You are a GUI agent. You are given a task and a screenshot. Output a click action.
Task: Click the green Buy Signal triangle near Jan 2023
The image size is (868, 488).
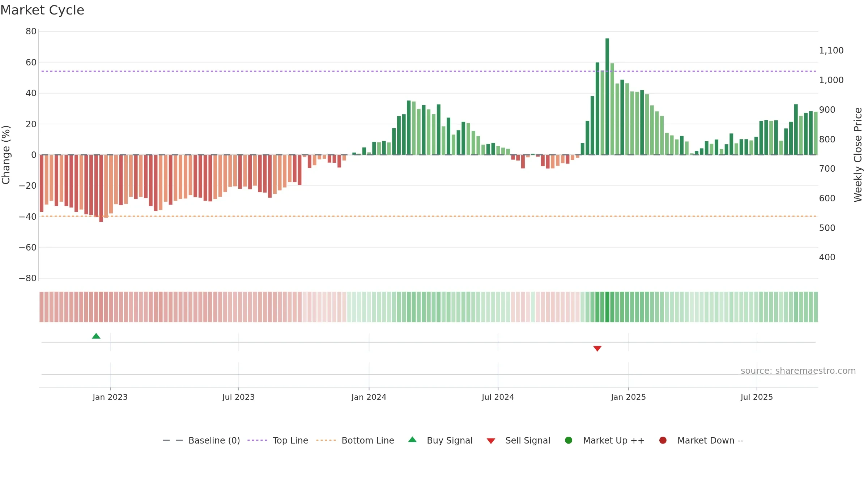pyautogui.click(x=96, y=336)
